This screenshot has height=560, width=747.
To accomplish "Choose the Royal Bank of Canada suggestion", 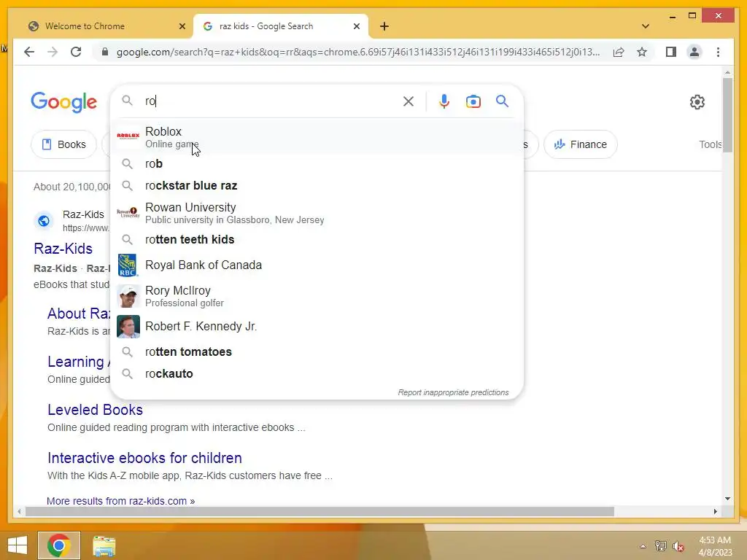I will (317, 265).
